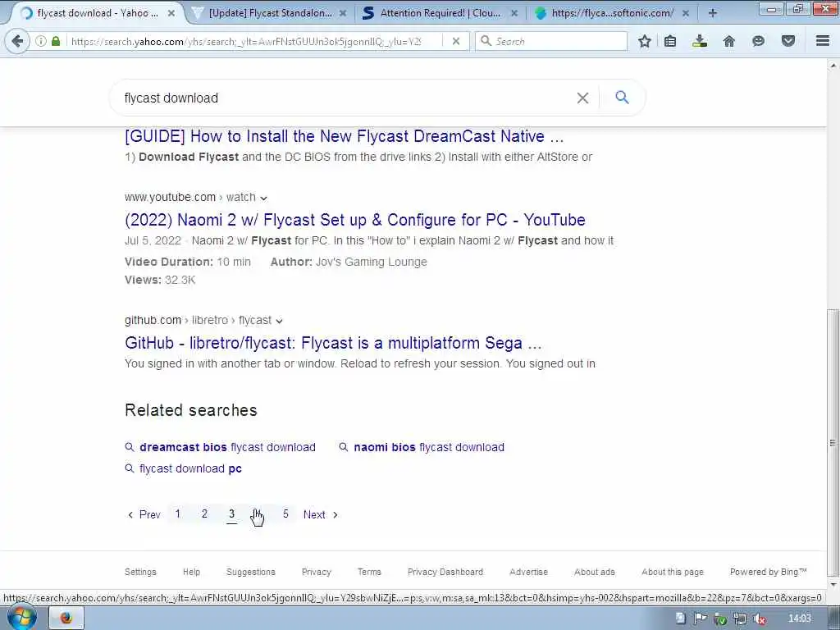Image resolution: width=840 pixels, height=630 pixels.
Task: Open the network tray icon
Action: point(740,619)
